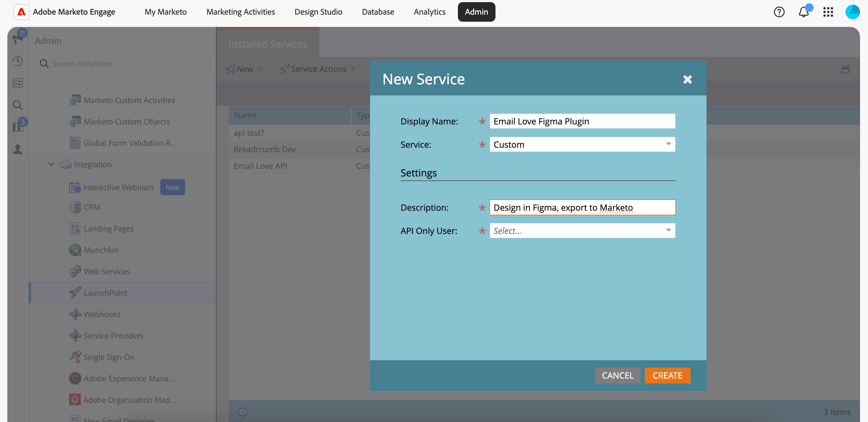The image size is (868, 422).
Task: Click the Adobe Organization Mapping icon
Action: pyautogui.click(x=75, y=399)
